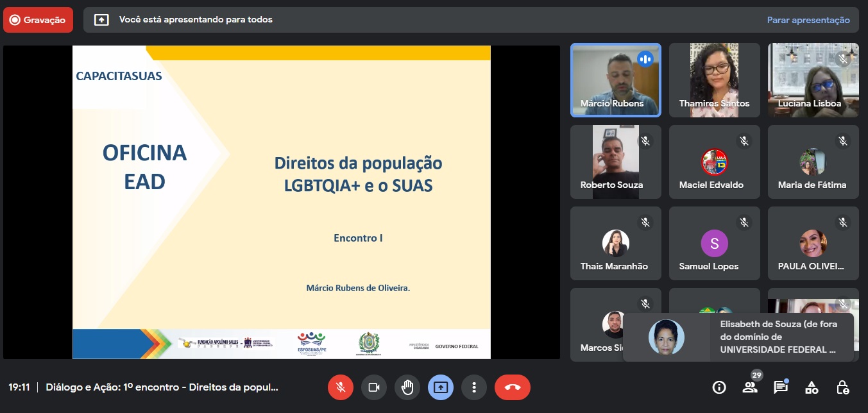Click Parar apresentação link
This screenshot has height=413, width=868.
[808, 20]
